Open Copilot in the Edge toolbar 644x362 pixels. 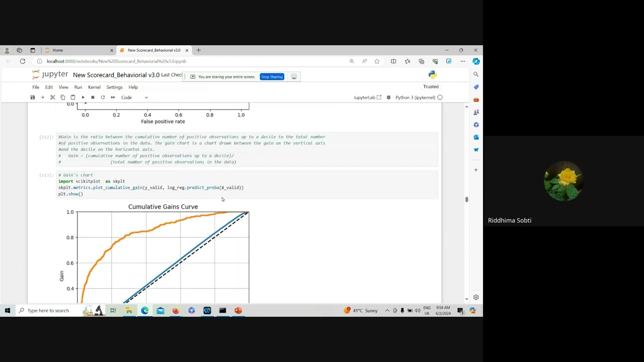[476, 61]
